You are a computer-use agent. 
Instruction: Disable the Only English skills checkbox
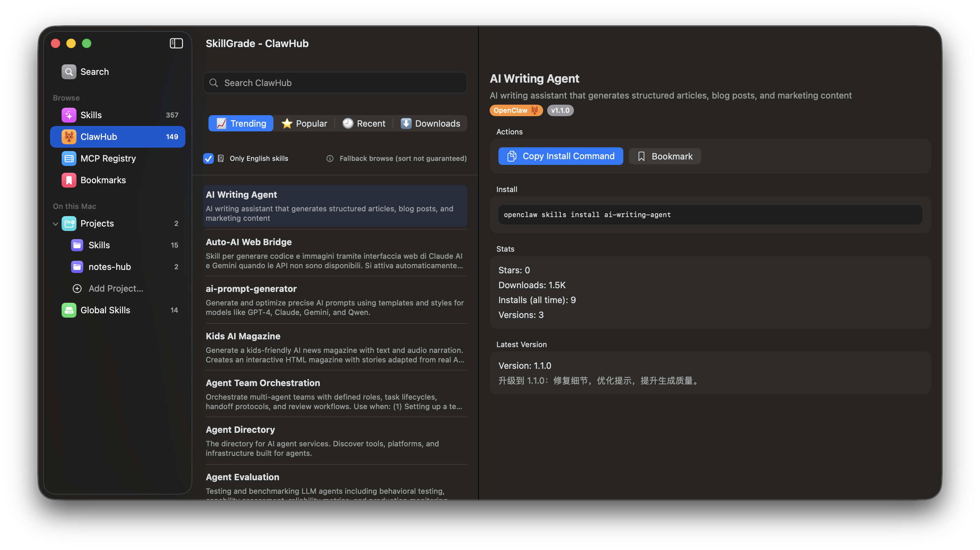(x=208, y=158)
